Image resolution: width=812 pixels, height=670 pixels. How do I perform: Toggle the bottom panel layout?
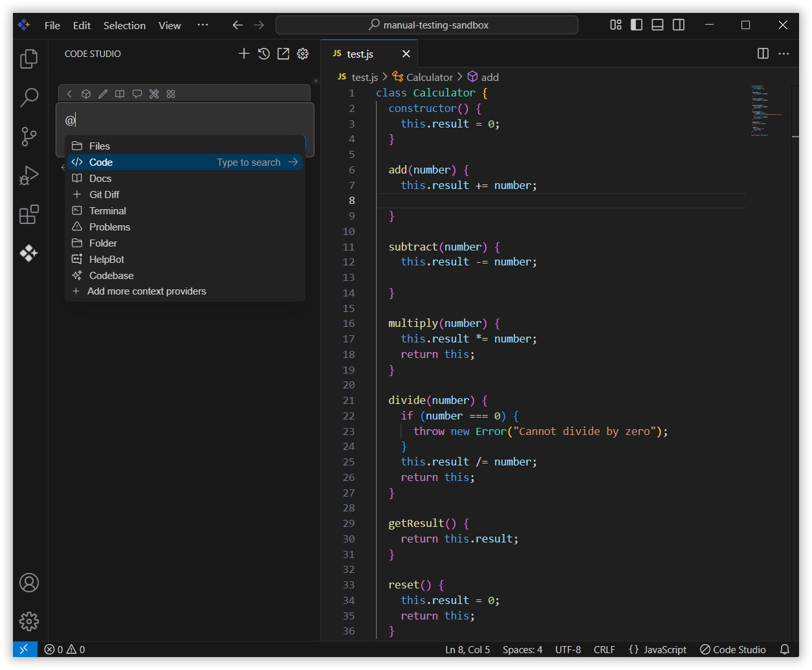(657, 25)
